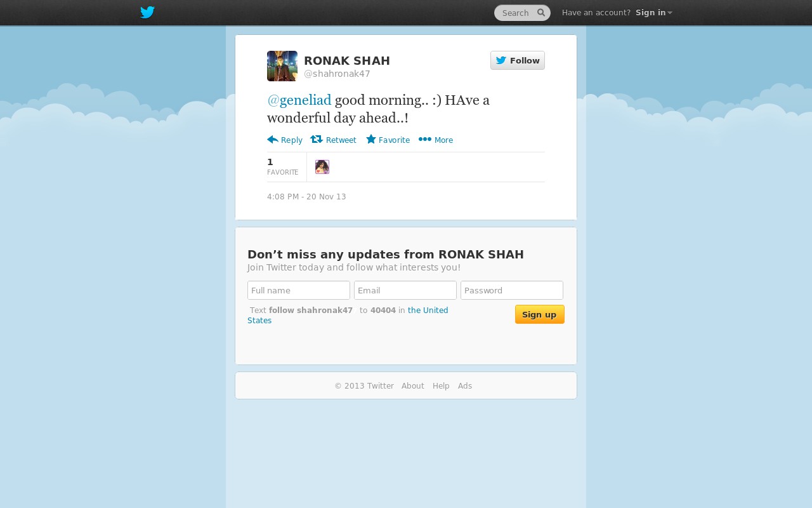The height and width of the screenshot is (508, 812).
Task: Click the Email input field
Action: (x=405, y=290)
